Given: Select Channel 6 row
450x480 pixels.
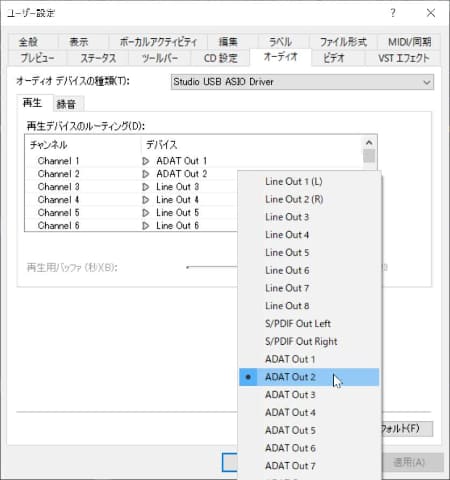Looking at the screenshot, I should coord(131,226).
